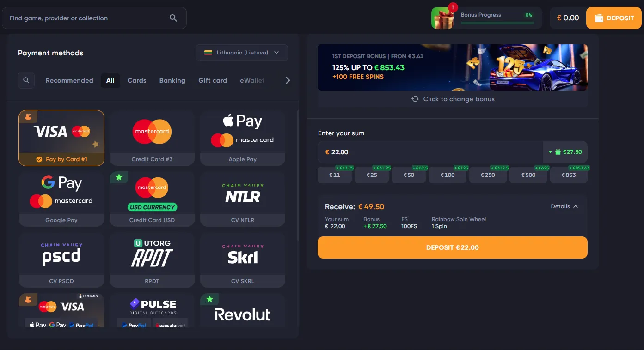
Task: Open the Lithuania country dropdown
Action: pos(242,53)
